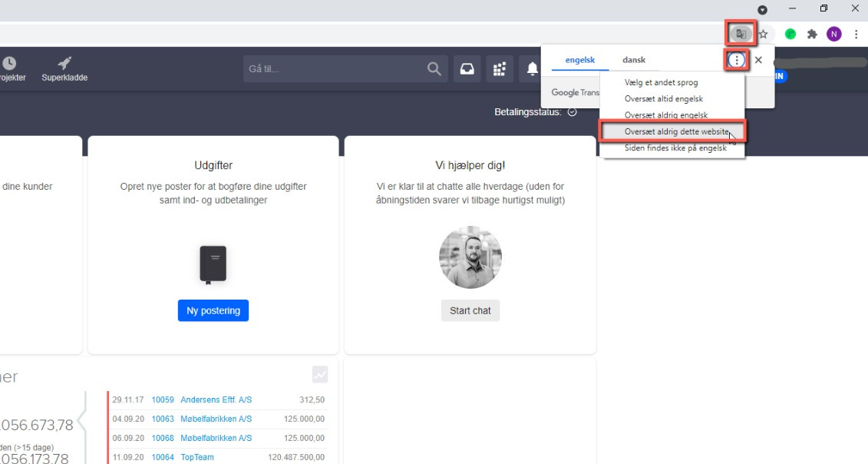Viewport: 868px width, 464px height.
Task: Open invoice link 10059
Action: [x=163, y=399]
